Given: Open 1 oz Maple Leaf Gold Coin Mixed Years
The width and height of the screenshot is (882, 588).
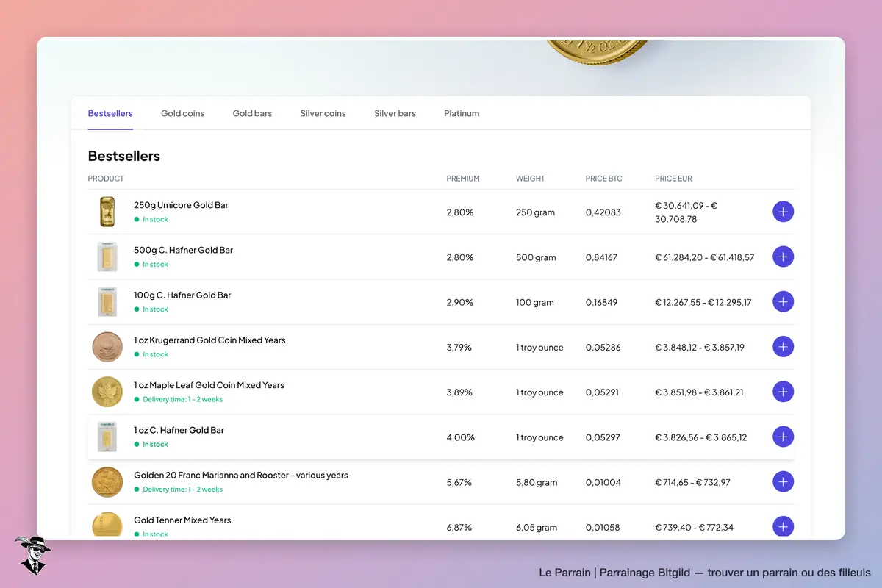Looking at the screenshot, I should tap(209, 385).
